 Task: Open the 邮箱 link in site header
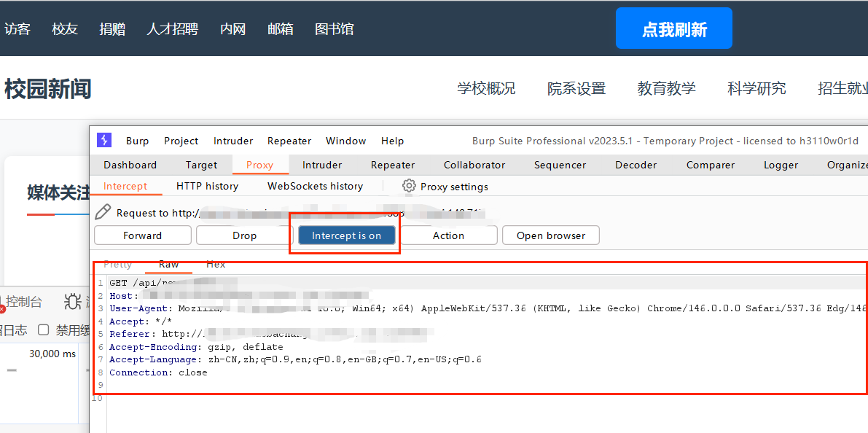point(280,28)
